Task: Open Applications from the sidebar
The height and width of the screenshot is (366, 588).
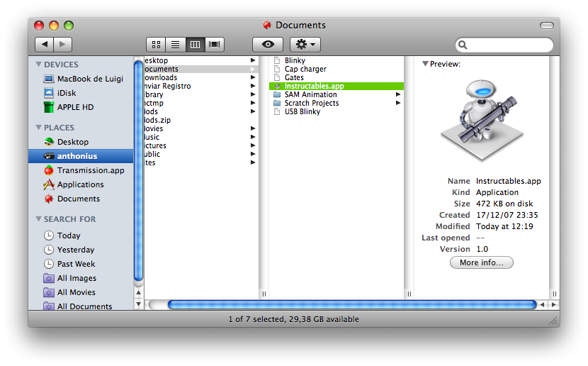Action: click(x=81, y=184)
